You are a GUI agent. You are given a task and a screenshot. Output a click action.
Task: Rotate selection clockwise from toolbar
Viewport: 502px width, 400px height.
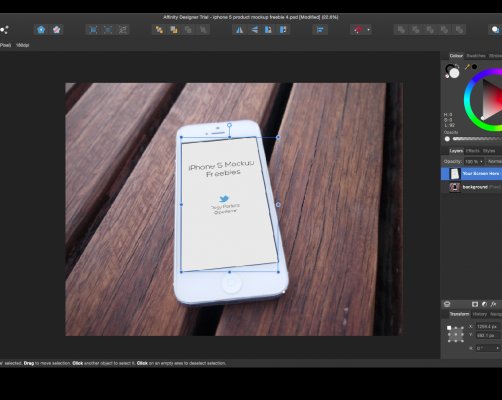[x=283, y=30]
